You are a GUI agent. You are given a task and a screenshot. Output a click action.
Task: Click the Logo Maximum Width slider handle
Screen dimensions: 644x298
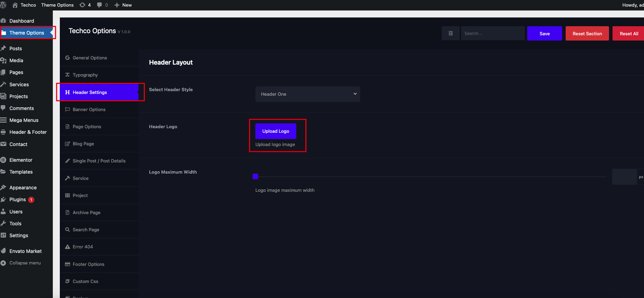pos(255,177)
